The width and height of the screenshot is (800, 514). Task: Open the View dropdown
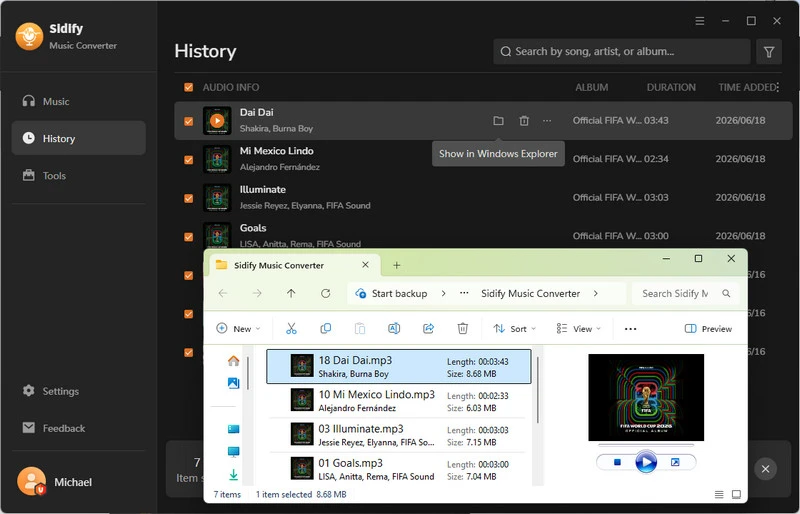579,329
